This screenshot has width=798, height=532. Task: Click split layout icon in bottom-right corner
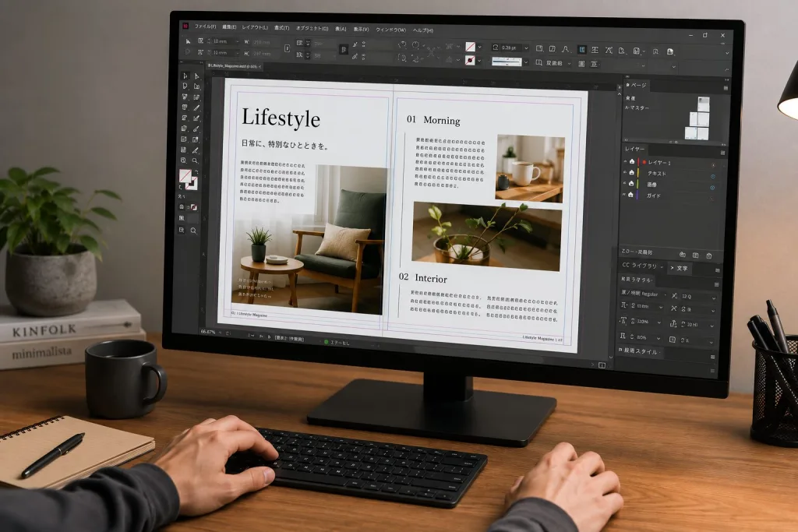coord(602,365)
